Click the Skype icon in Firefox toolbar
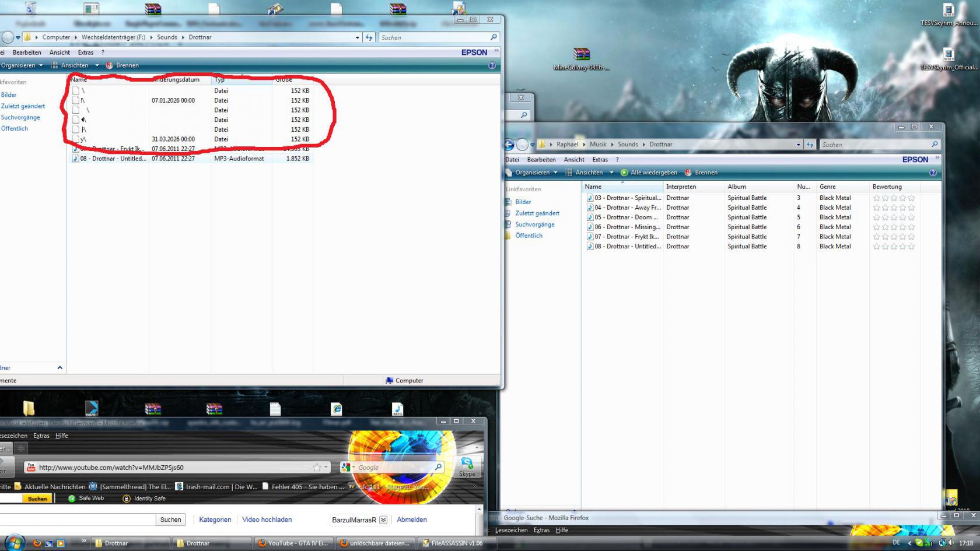This screenshot has height=551, width=980. (467, 465)
